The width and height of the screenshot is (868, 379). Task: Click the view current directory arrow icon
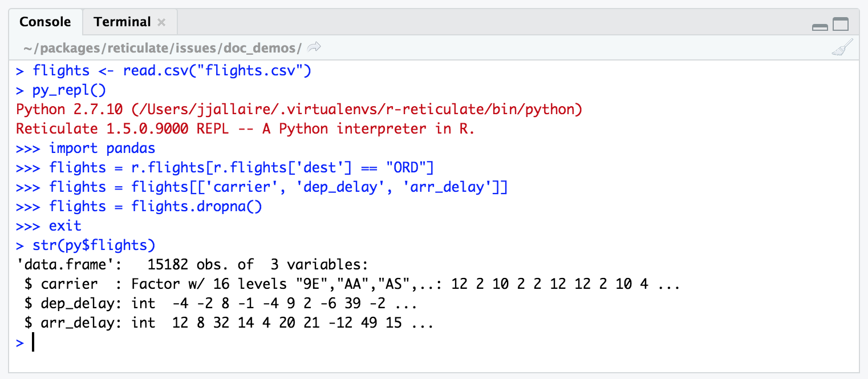point(314,47)
